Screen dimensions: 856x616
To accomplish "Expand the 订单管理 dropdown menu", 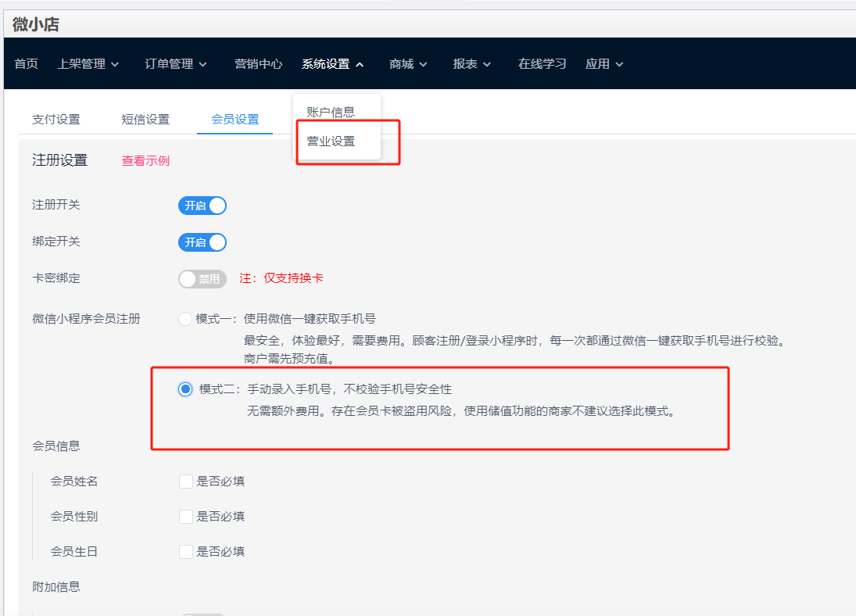I will [x=176, y=64].
